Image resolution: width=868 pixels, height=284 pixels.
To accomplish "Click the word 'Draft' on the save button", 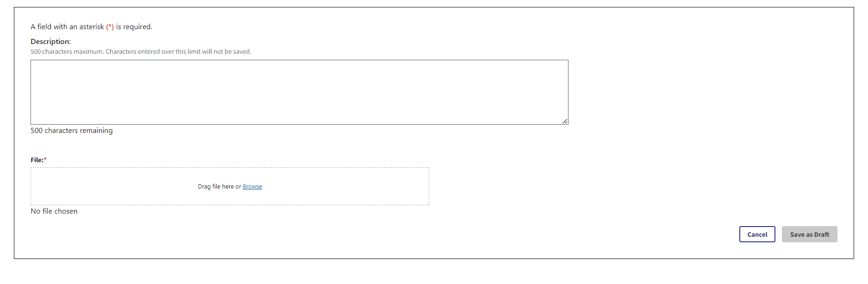I will tap(822, 234).
